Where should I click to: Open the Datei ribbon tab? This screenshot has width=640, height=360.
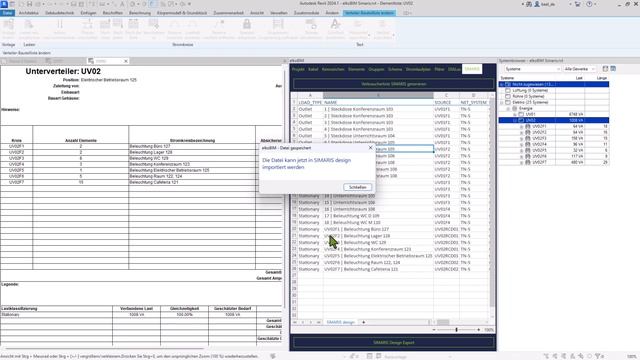pos(7,13)
